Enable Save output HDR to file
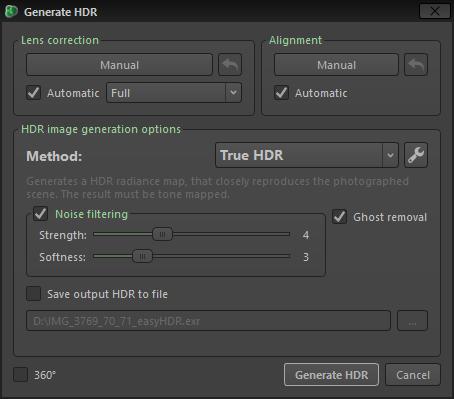Image resolution: width=454 pixels, height=399 pixels. pos(34,294)
